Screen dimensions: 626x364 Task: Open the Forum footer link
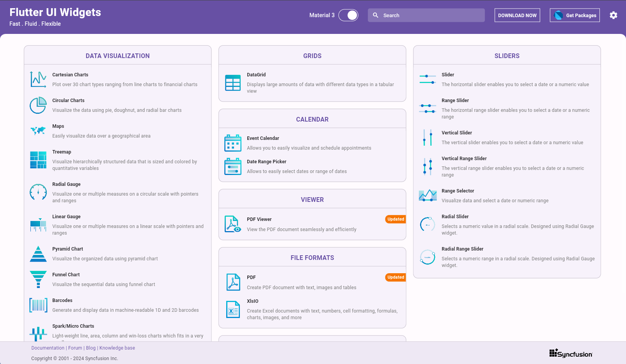[75, 348]
